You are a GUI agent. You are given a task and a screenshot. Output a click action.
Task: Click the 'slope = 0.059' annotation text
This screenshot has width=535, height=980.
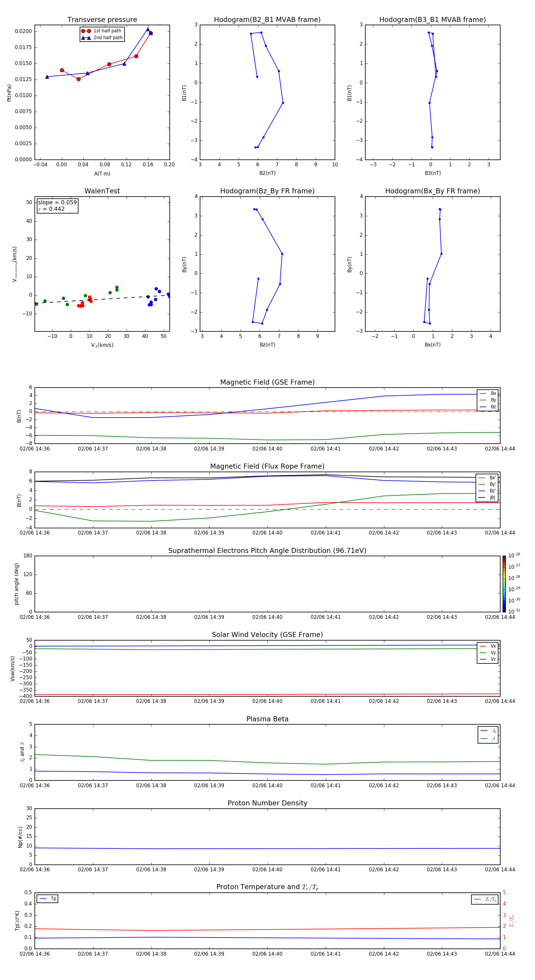pos(57,203)
